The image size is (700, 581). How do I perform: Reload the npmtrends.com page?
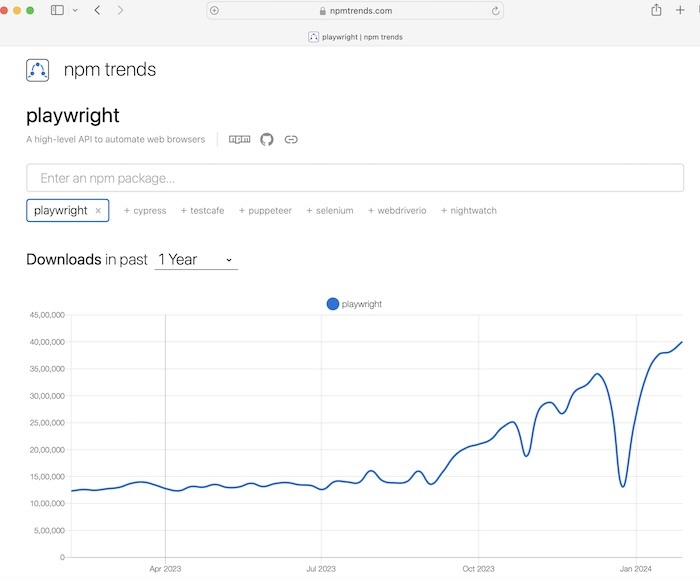495,11
